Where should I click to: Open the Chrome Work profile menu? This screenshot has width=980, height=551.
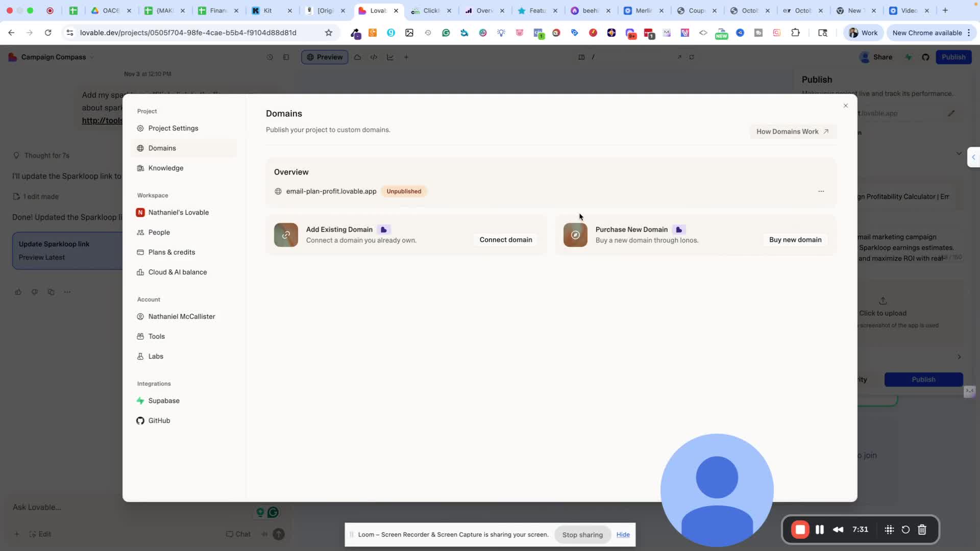863,33
